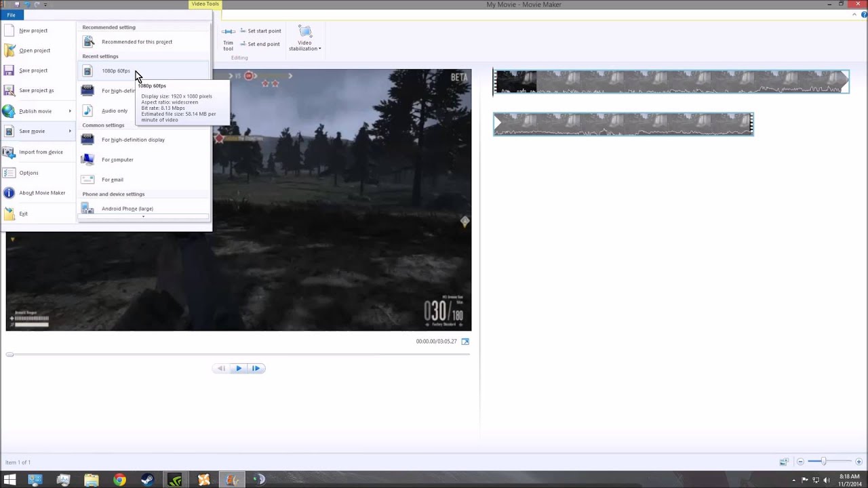Click the scroll-down arrow under the settings list
Image resolution: width=868 pixels, height=488 pixels.
[x=144, y=217]
